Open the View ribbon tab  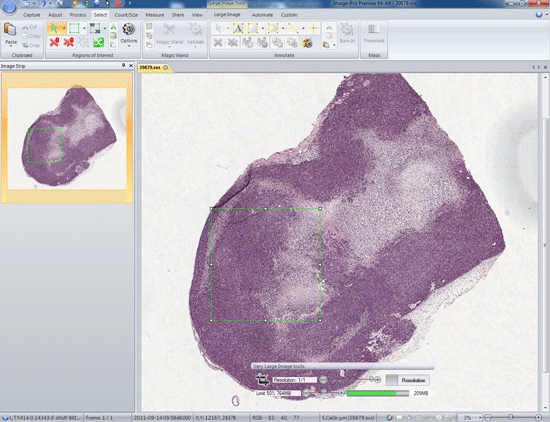tap(197, 15)
